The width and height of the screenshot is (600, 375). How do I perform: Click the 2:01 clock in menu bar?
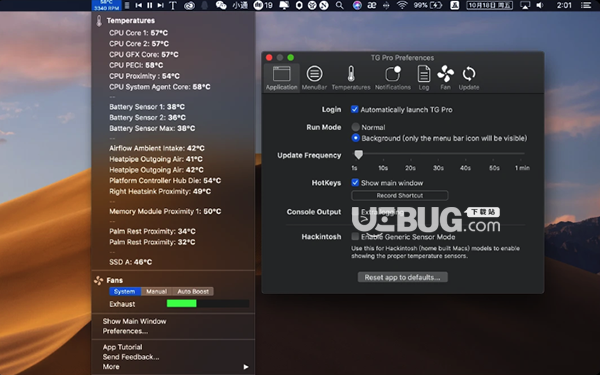pos(564,5)
